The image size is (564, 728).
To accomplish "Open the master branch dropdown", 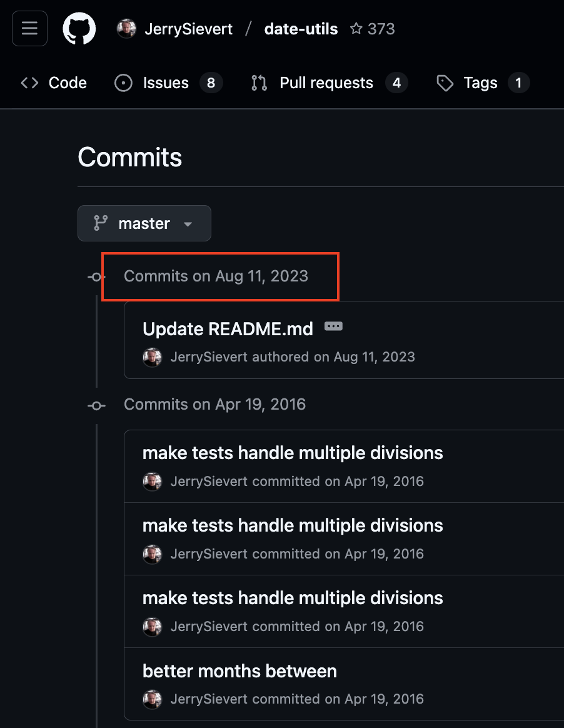I will pyautogui.click(x=144, y=223).
